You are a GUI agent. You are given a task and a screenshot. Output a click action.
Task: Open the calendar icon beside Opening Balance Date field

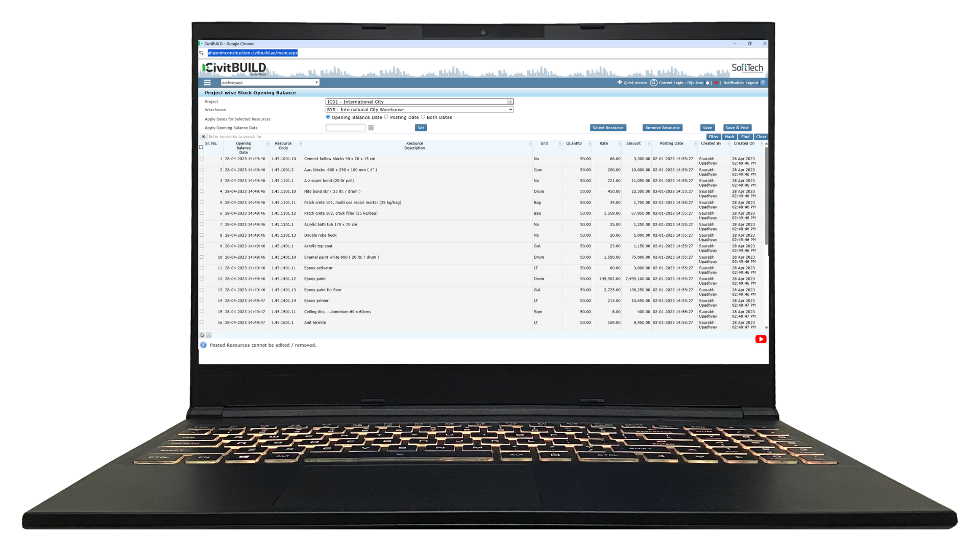click(371, 128)
